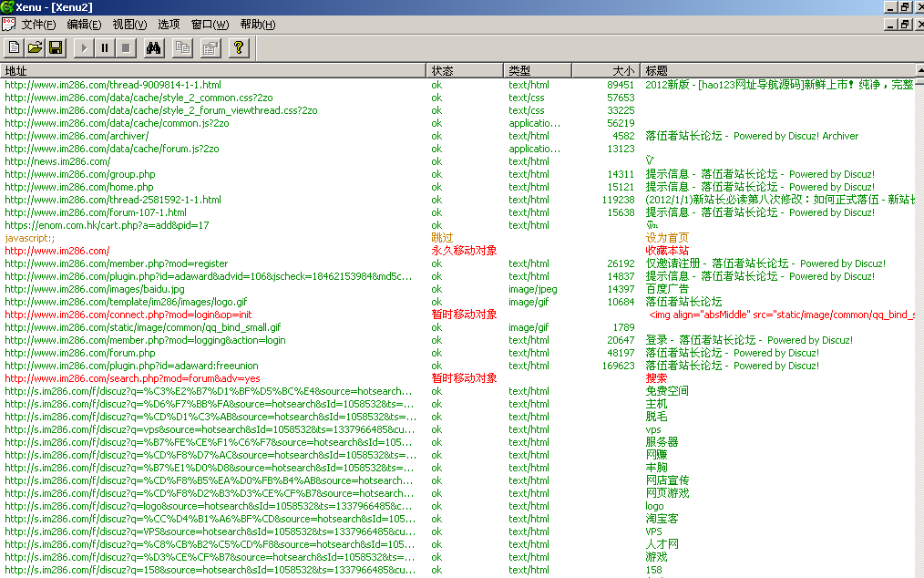Open the 选项 menu
Viewport: 924px width, 578px height.
pyautogui.click(x=169, y=25)
